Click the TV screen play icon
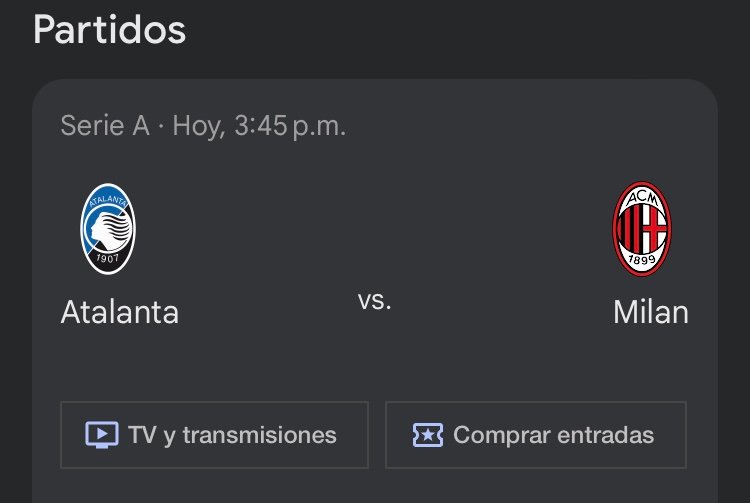Image resolution: width=750 pixels, height=503 pixels. point(102,435)
